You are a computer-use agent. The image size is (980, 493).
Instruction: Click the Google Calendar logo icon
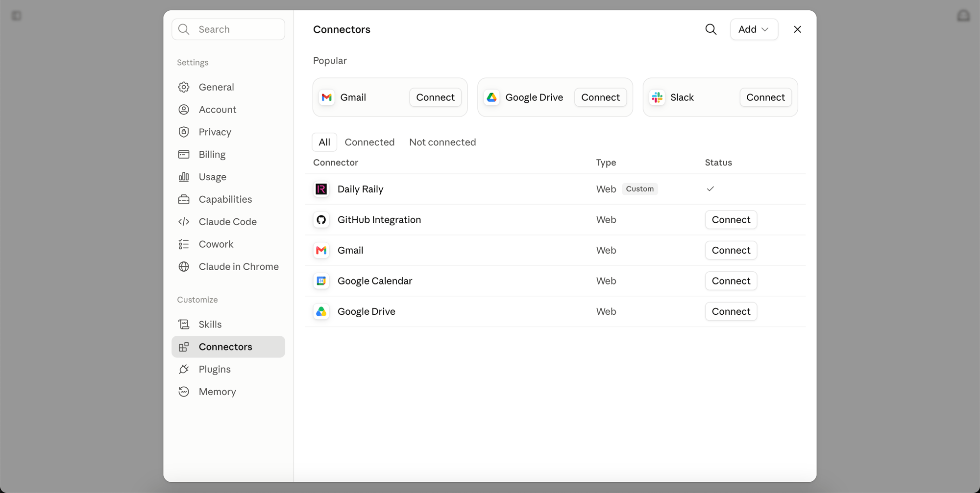point(321,281)
